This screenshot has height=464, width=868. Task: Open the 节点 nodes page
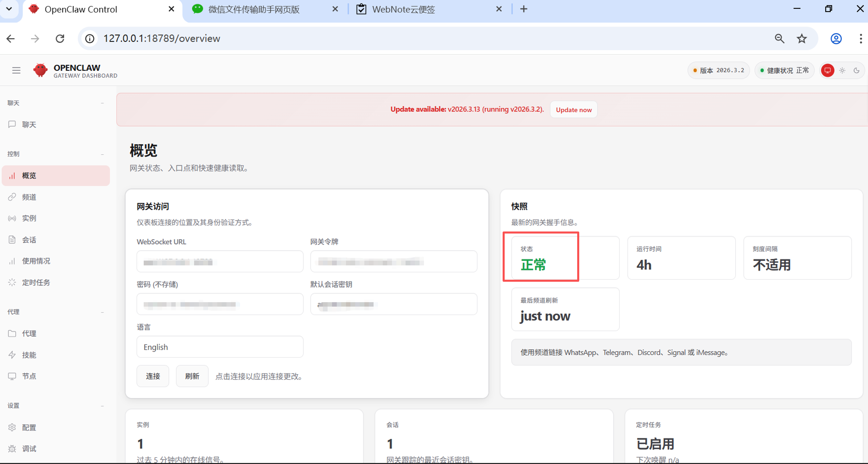(x=29, y=376)
